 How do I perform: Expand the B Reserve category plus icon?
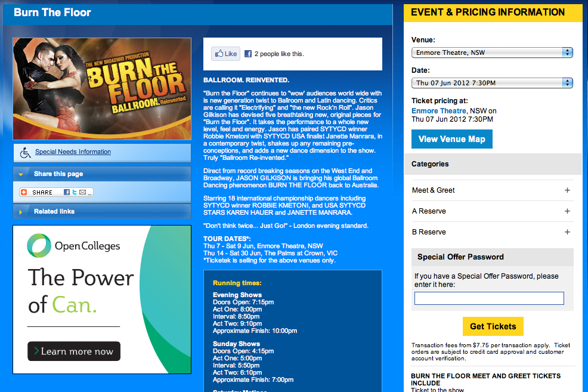[567, 232]
